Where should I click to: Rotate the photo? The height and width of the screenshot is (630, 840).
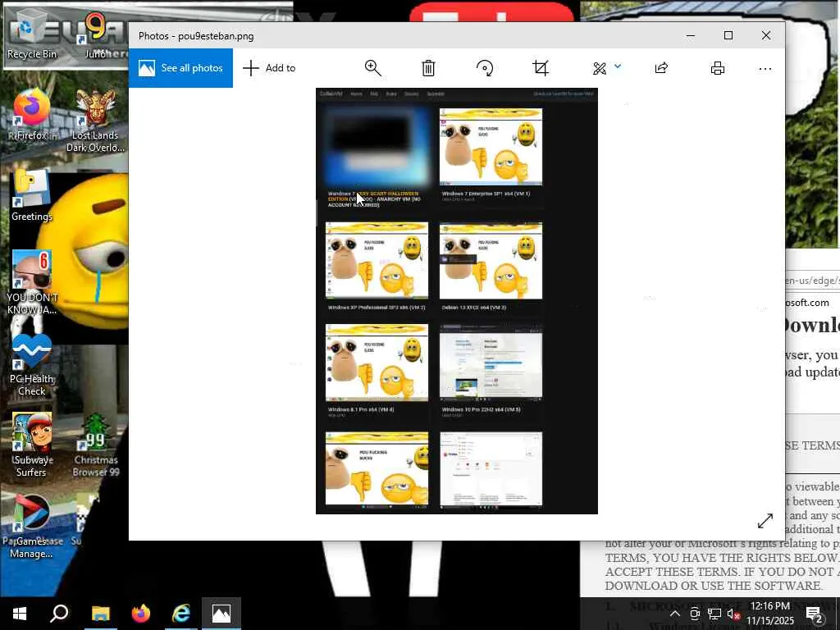tap(485, 68)
